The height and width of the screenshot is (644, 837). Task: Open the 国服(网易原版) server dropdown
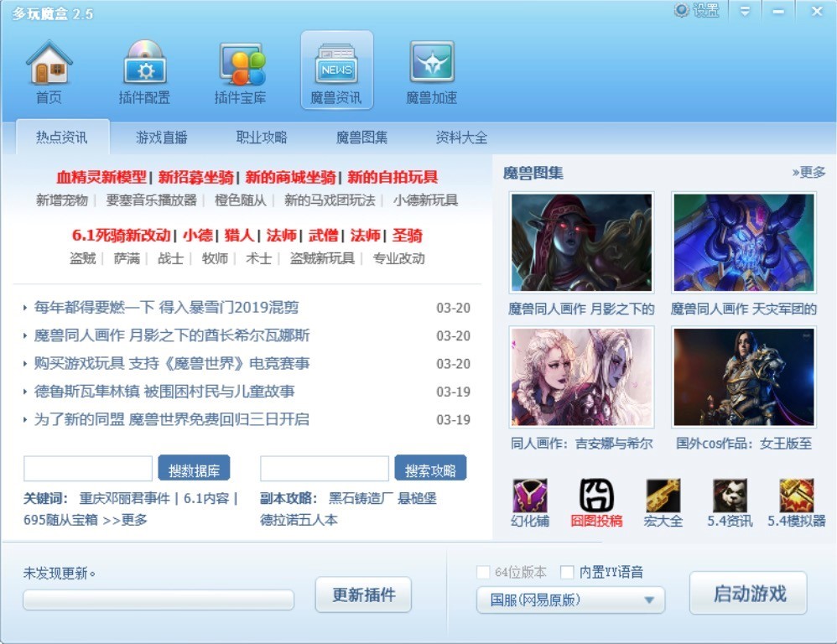569,600
